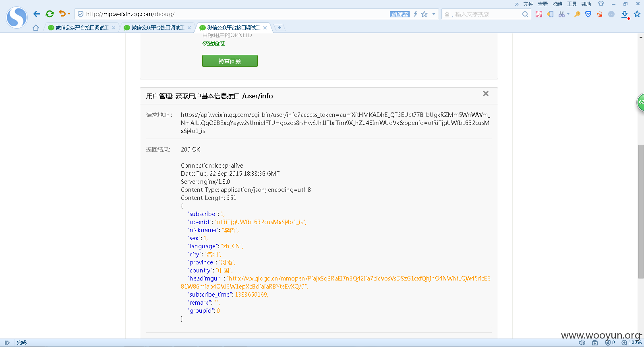Viewport: 644px width, 347px height.
Task: Close the /user/info result panel
Action: point(486,94)
